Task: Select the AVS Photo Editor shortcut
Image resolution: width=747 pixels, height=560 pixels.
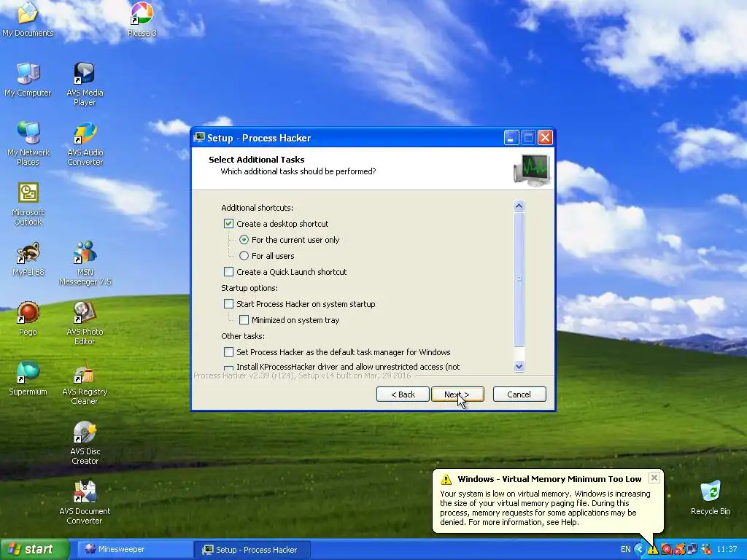Action: 85,323
